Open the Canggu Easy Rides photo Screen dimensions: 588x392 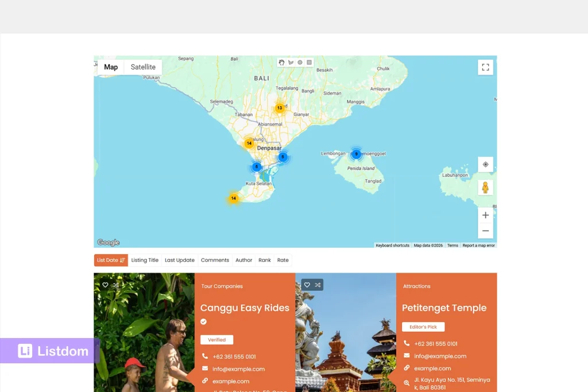click(x=144, y=332)
